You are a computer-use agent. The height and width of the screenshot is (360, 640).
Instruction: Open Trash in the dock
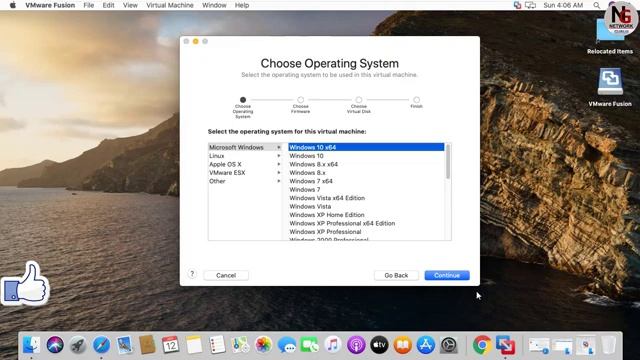click(608, 345)
